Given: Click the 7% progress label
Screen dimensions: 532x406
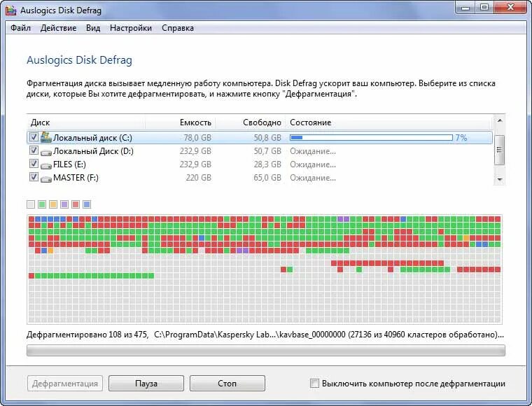Looking at the screenshot, I should tap(461, 137).
